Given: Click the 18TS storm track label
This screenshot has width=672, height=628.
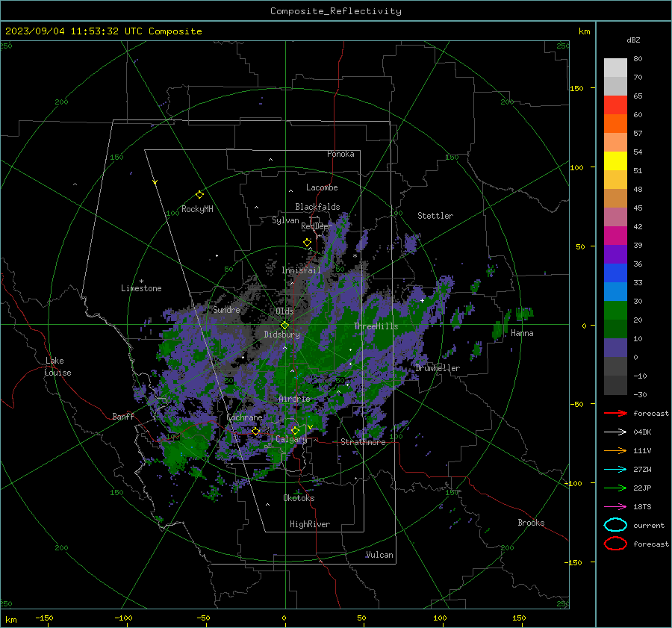Looking at the screenshot, I should click(x=642, y=507).
